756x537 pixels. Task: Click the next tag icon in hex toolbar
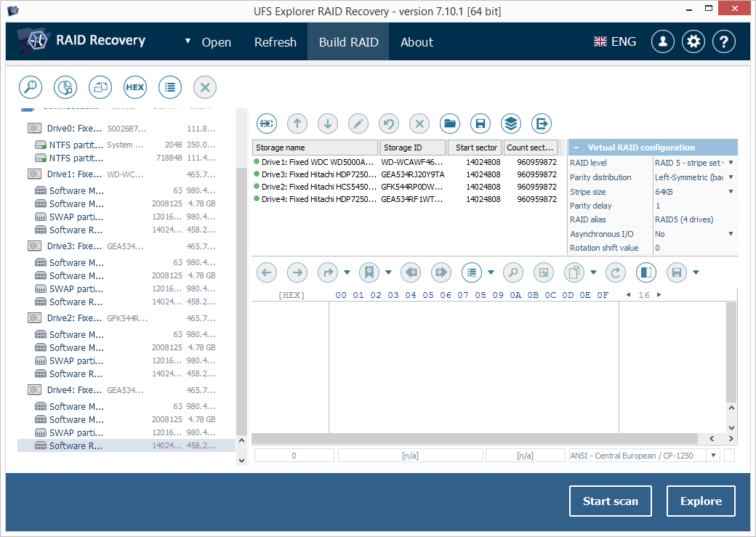(x=441, y=272)
